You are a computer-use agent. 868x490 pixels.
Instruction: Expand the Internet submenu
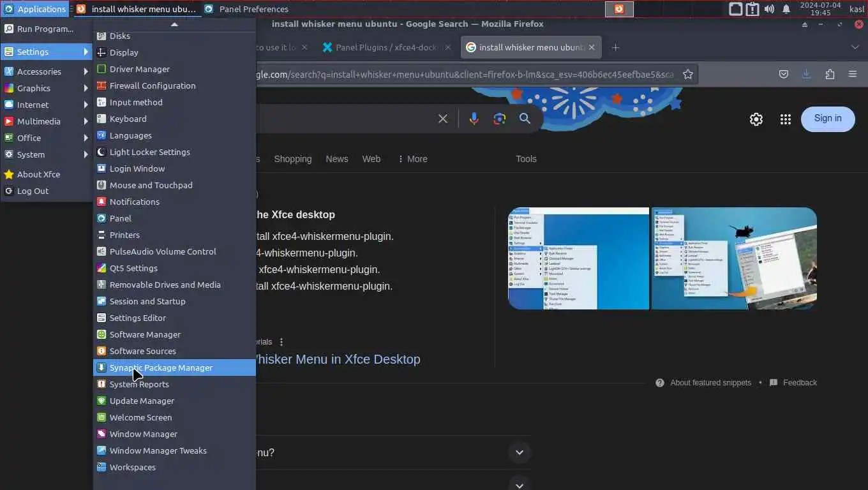pos(47,105)
